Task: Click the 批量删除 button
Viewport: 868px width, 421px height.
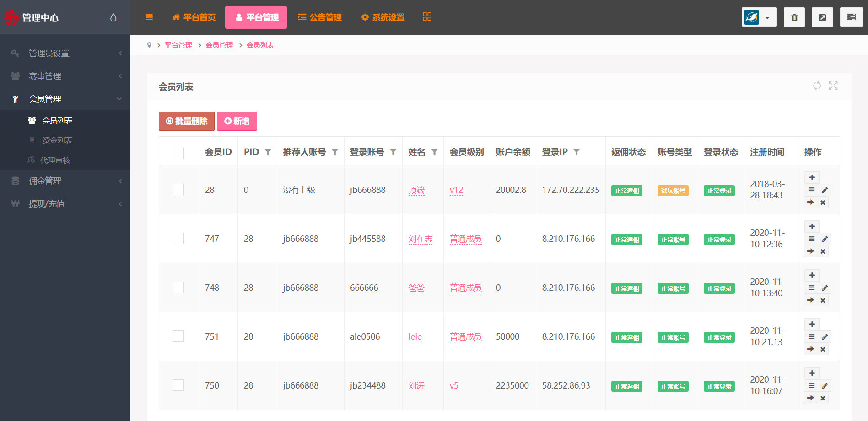Action: click(x=187, y=121)
